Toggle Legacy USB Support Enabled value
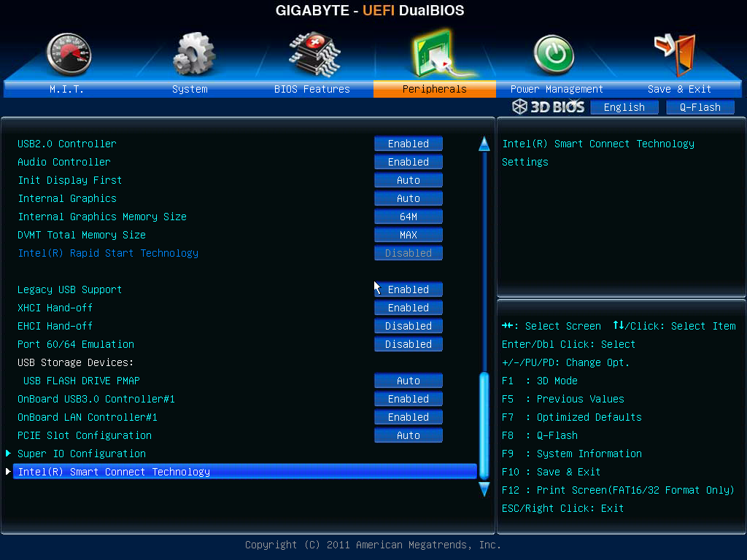Screen dimensions: 747x560 [409, 289]
